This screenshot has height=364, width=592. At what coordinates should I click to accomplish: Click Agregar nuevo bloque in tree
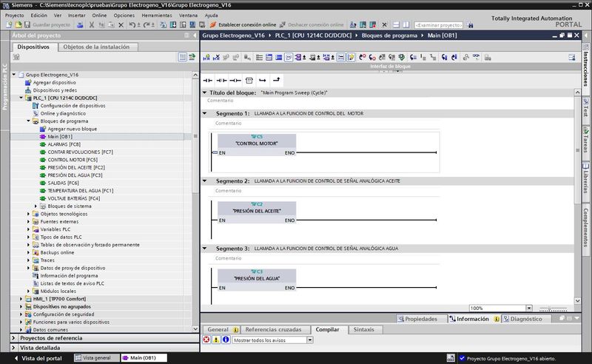tap(72, 129)
